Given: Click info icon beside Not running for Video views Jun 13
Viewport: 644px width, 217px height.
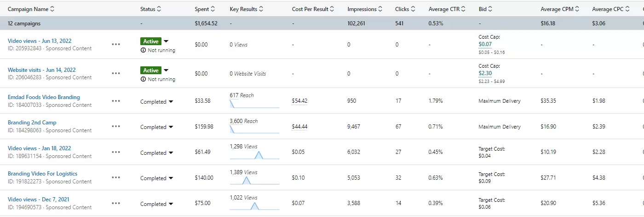Looking at the screenshot, I should (143, 50).
